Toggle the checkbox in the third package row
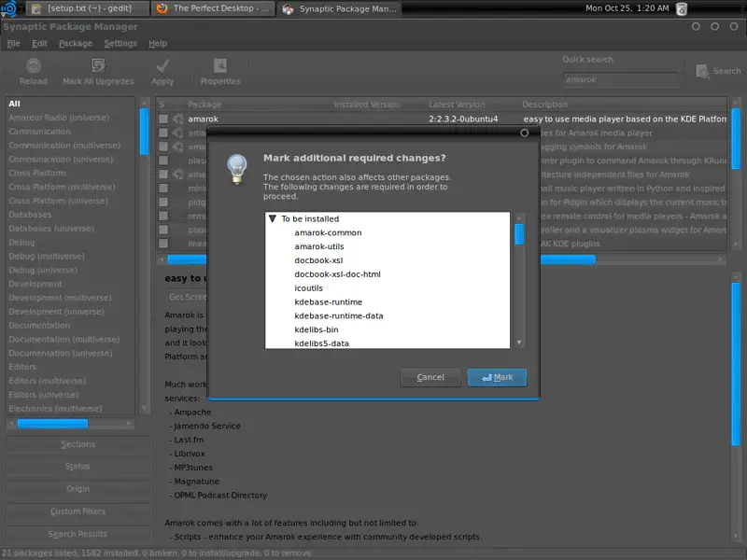Viewport: 747px width, 560px height. click(x=163, y=147)
